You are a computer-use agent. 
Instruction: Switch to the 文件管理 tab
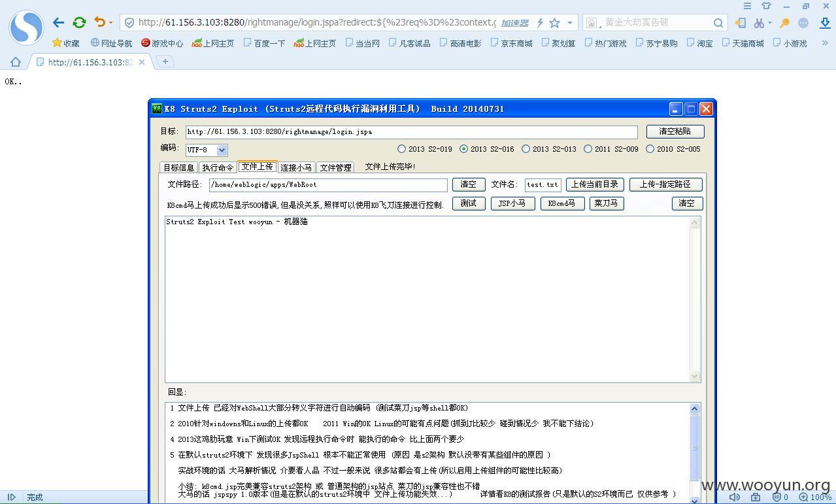coord(335,167)
